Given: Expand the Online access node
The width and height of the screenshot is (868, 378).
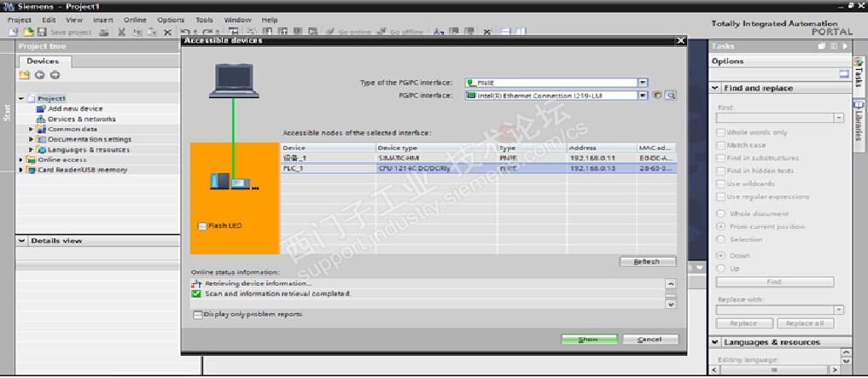Looking at the screenshot, I should (21, 160).
